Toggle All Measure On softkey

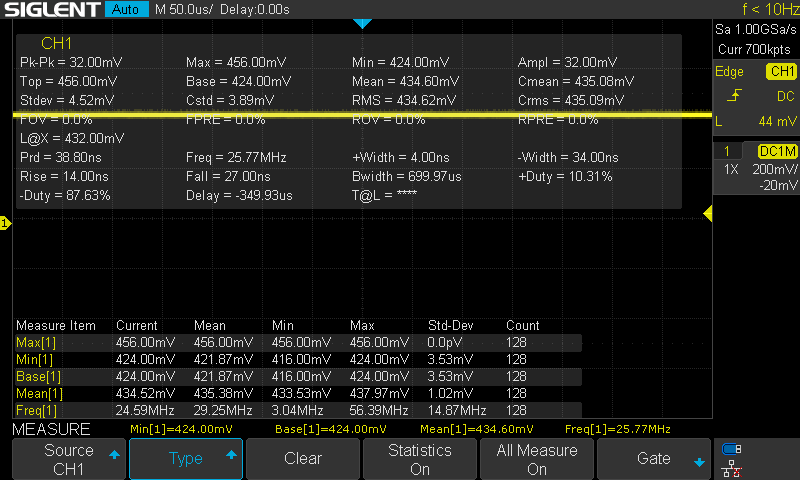pyautogui.click(x=537, y=459)
